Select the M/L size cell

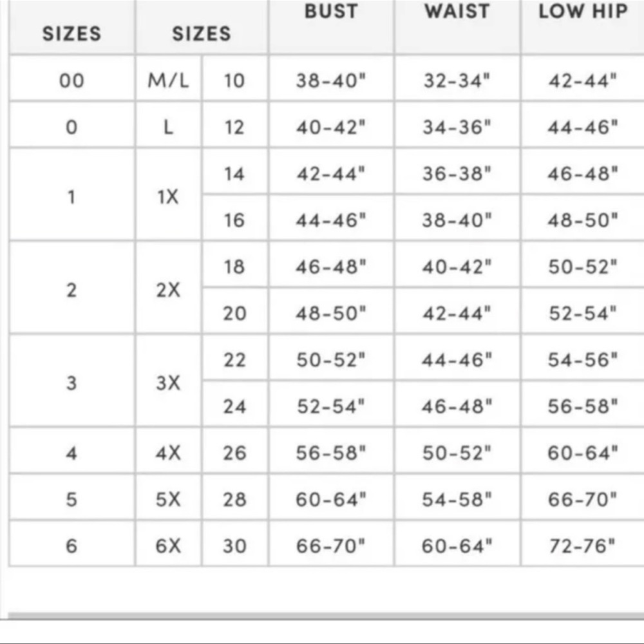pyautogui.click(x=168, y=80)
